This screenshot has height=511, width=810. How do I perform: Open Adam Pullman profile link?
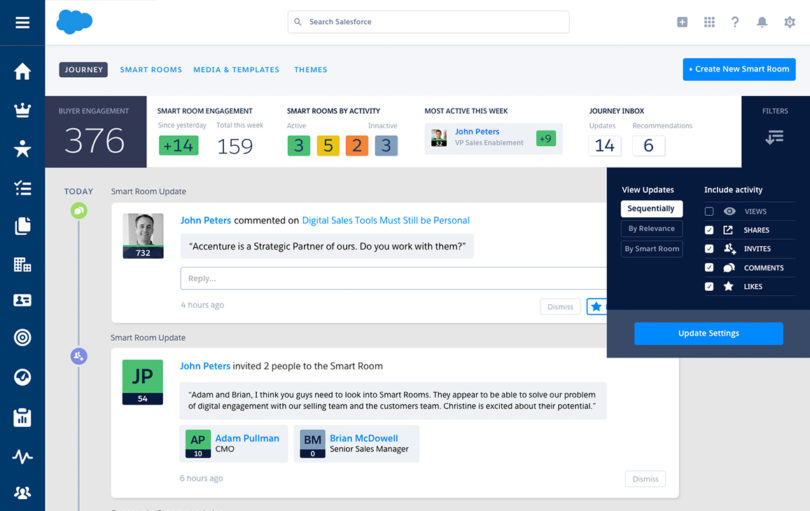[247, 438]
